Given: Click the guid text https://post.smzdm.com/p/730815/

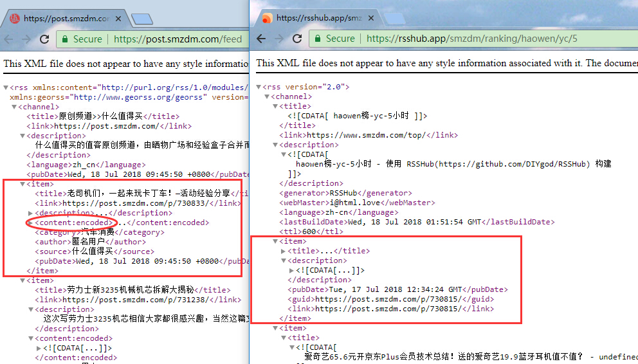Looking at the screenshot, I should (388, 299).
